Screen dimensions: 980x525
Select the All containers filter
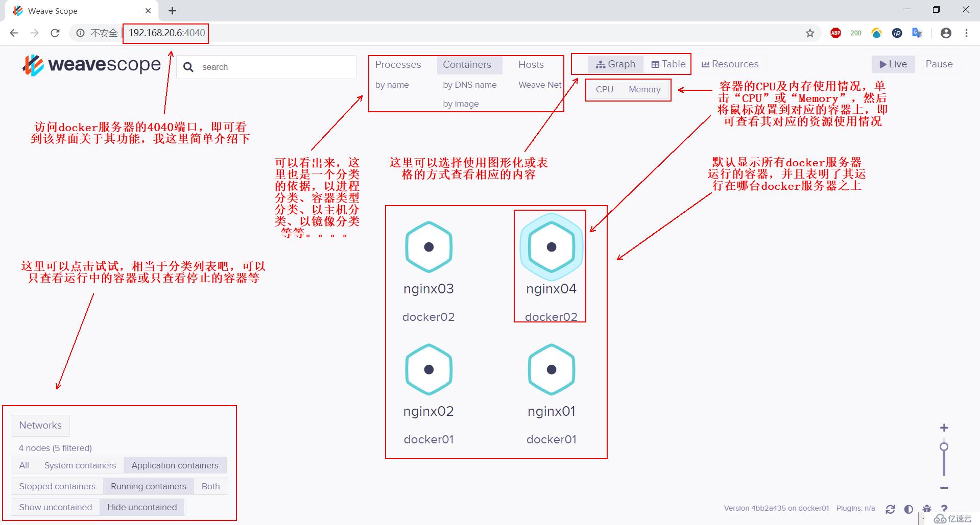[x=24, y=465]
